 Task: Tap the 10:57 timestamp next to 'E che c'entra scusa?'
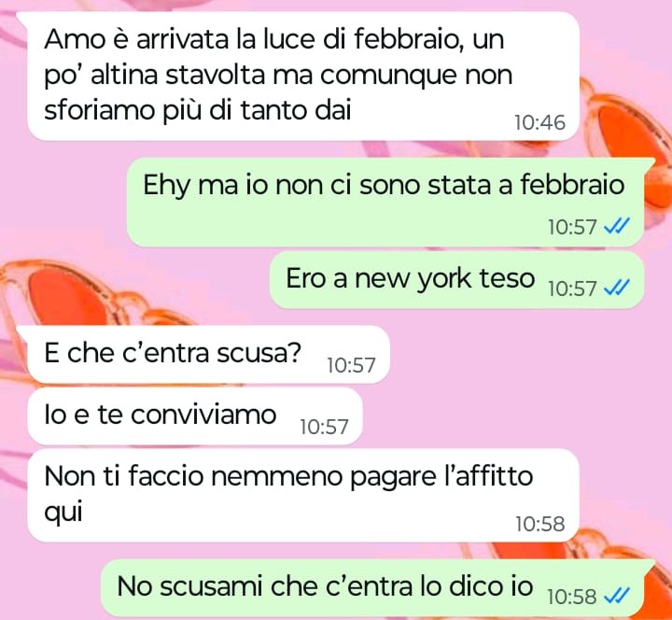351,365
